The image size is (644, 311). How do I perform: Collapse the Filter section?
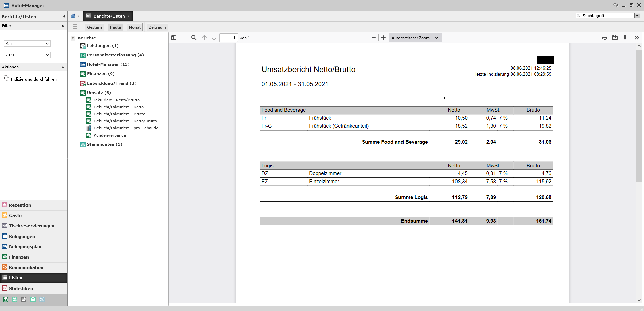point(63,26)
